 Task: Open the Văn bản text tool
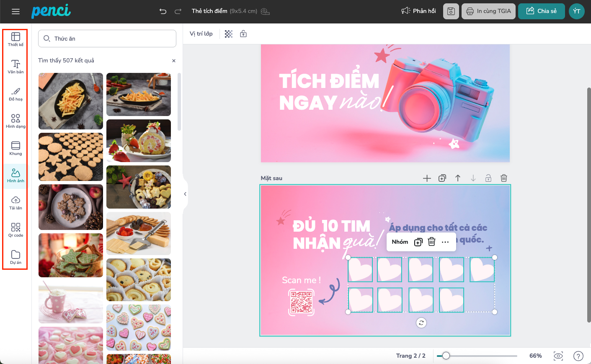click(15, 67)
